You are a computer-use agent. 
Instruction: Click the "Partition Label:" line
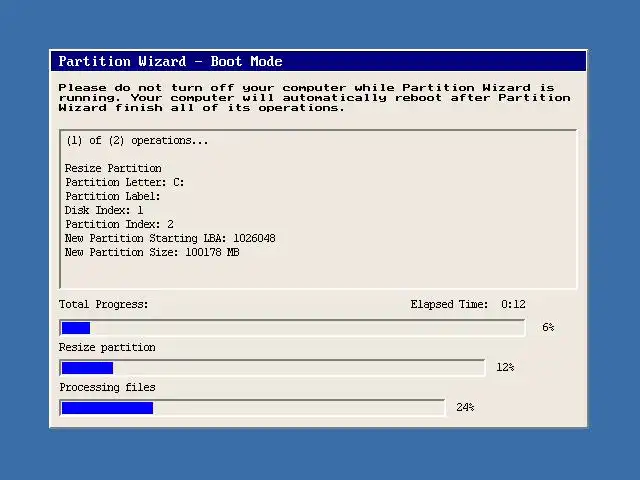click(x=113, y=196)
